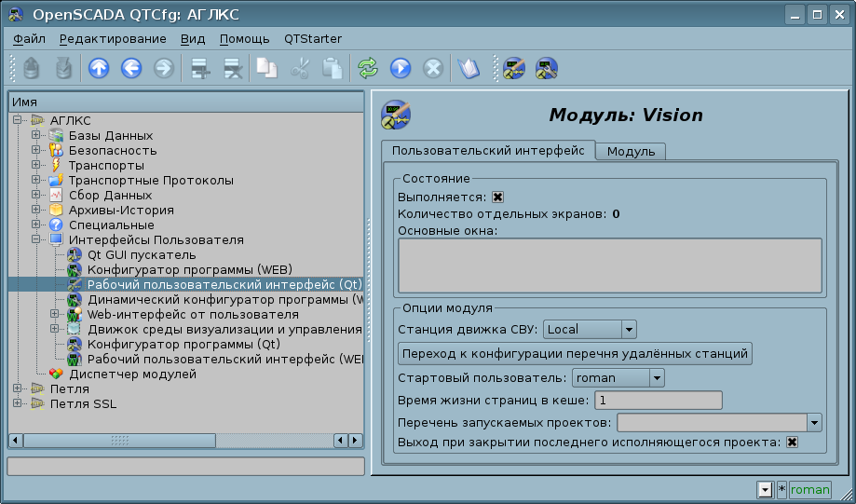Open the 'Перечень запускаемых проектов' dropdown
The height and width of the screenshot is (504, 856).
tap(718, 423)
